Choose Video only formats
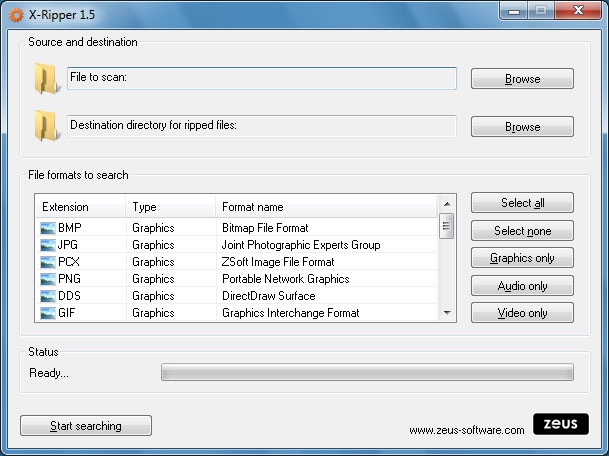Image resolution: width=609 pixels, height=456 pixels. coord(522,313)
